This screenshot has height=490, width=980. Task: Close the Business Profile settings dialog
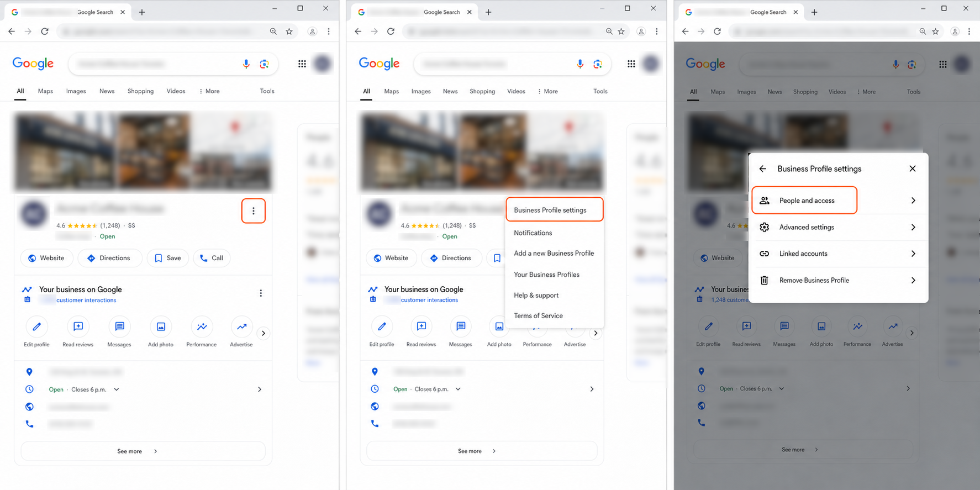tap(913, 169)
